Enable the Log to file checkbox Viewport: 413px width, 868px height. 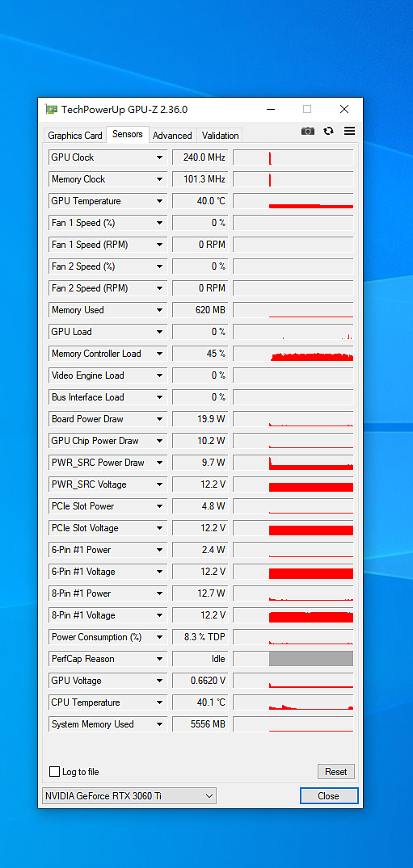[54, 772]
